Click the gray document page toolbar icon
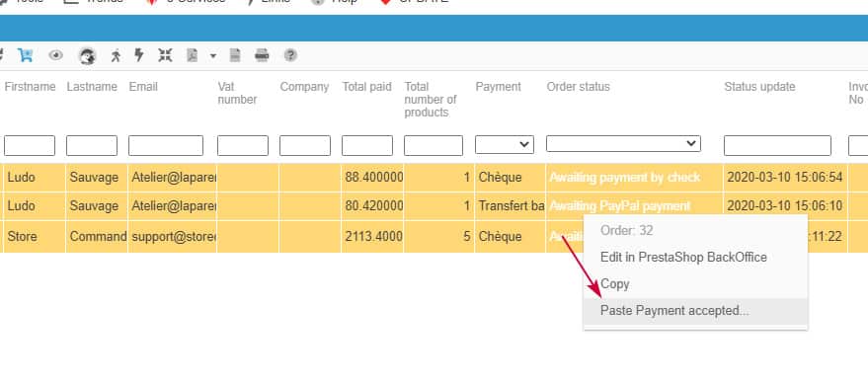 235,55
